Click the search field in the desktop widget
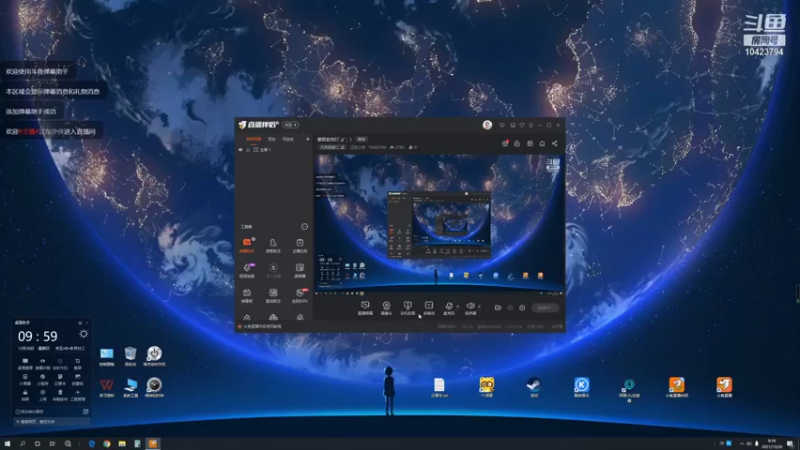The height and width of the screenshot is (450, 800). (51, 422)
